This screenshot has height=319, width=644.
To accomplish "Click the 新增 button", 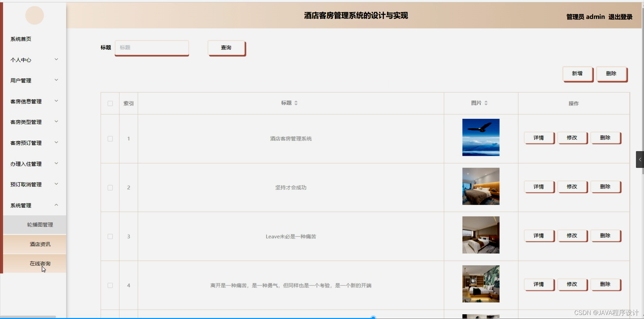I will (x=578, y=74).
